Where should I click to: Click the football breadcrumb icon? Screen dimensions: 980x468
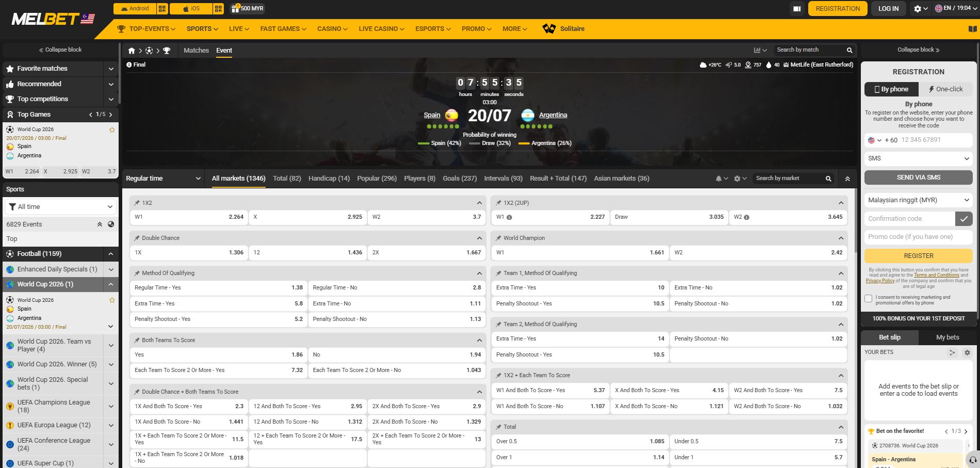pos(149,51)
